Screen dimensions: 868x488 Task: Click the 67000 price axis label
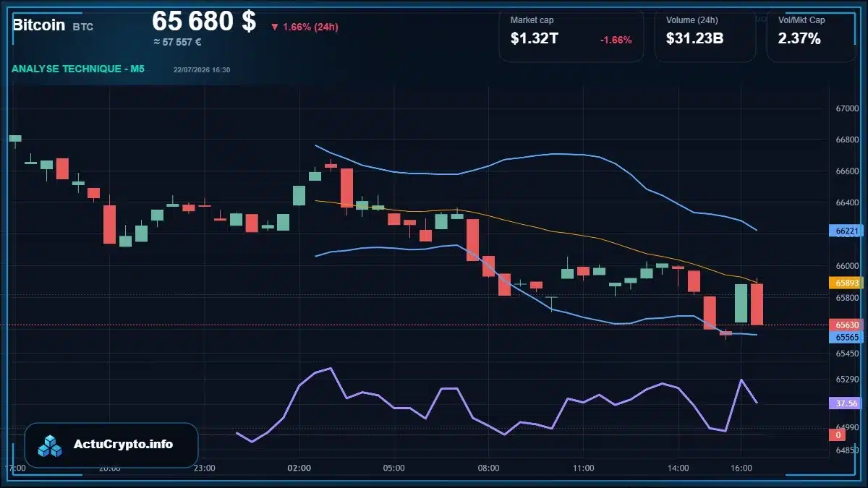pyautogui.click(x=846, y=108)
